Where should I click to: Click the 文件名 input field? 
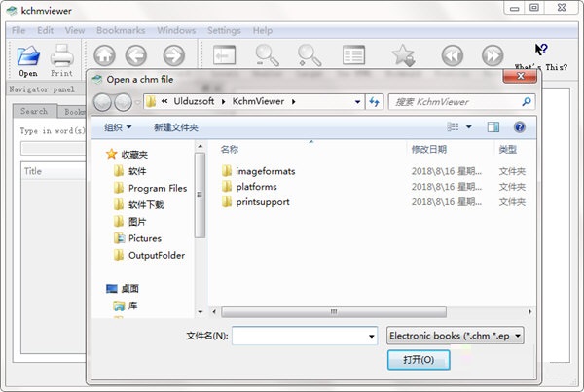(305, 336)
